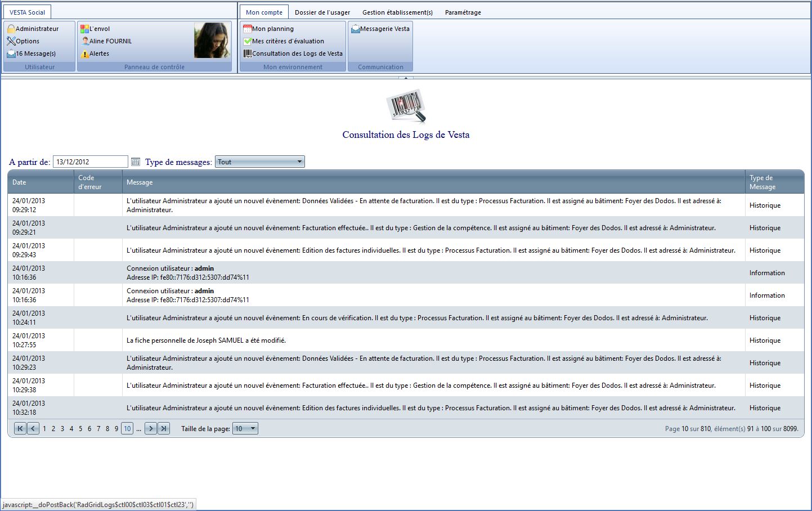Click the Administrateur lock icon
Viewport: 812px width, 511px height.
[11, 29]
